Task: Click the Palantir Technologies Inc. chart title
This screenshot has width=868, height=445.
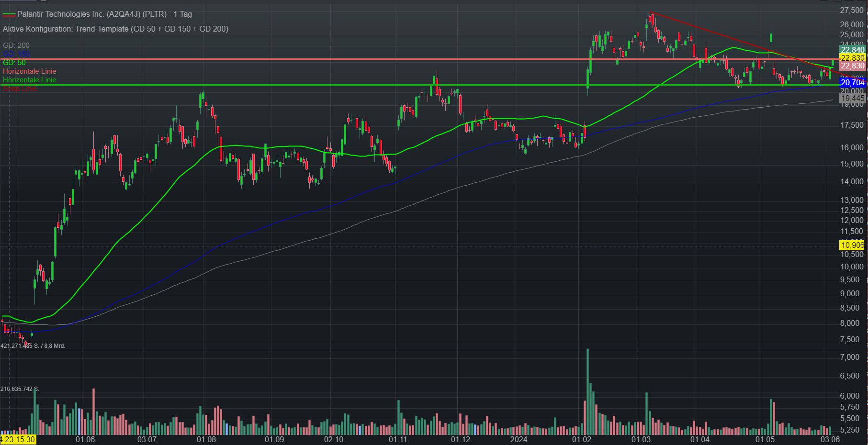Action: tap(104, 14)
